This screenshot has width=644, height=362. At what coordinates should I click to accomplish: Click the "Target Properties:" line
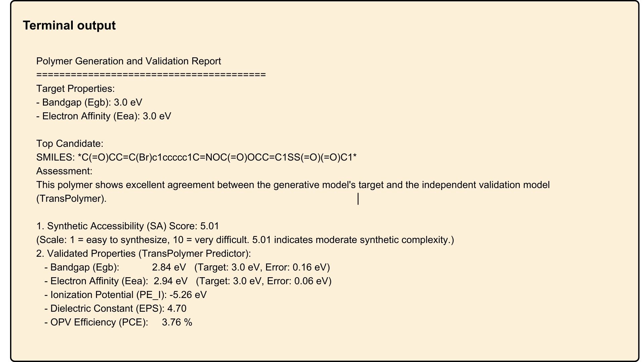coord(75,89)
